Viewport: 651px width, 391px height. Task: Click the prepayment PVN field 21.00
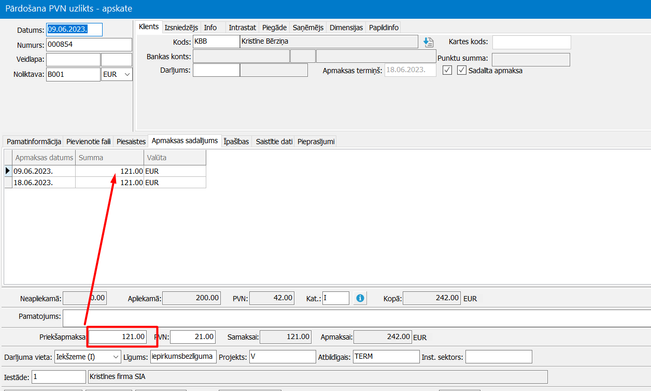point(193,337)
